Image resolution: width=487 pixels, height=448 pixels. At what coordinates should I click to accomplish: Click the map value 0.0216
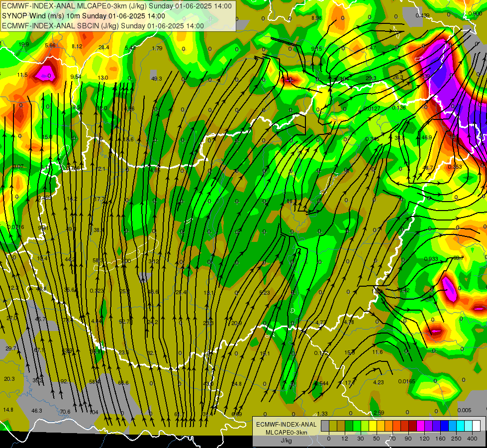coord(15,227)
